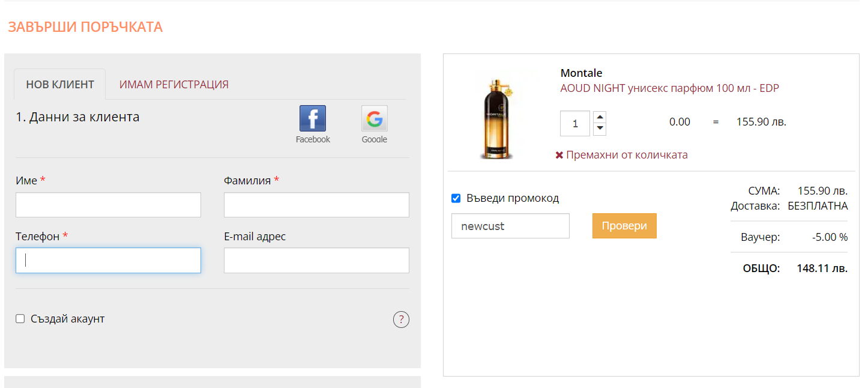Click the Montale perfume bottle image
This screenshot has width=868, height=388.
[498, 114]
